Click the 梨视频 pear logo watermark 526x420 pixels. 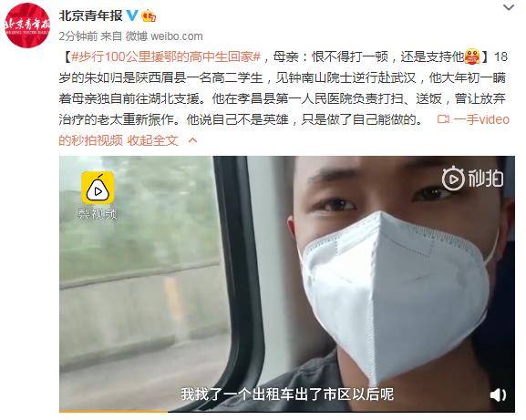tap(98, 188)
